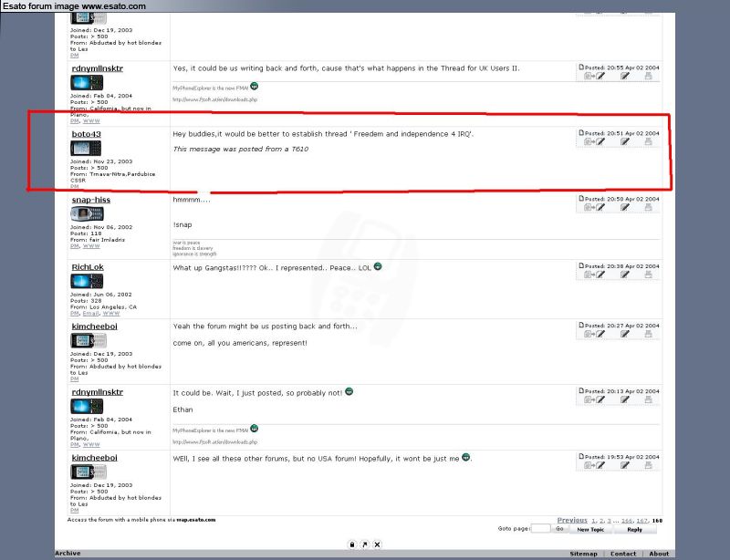Click inside the Goto page input field

540,529
